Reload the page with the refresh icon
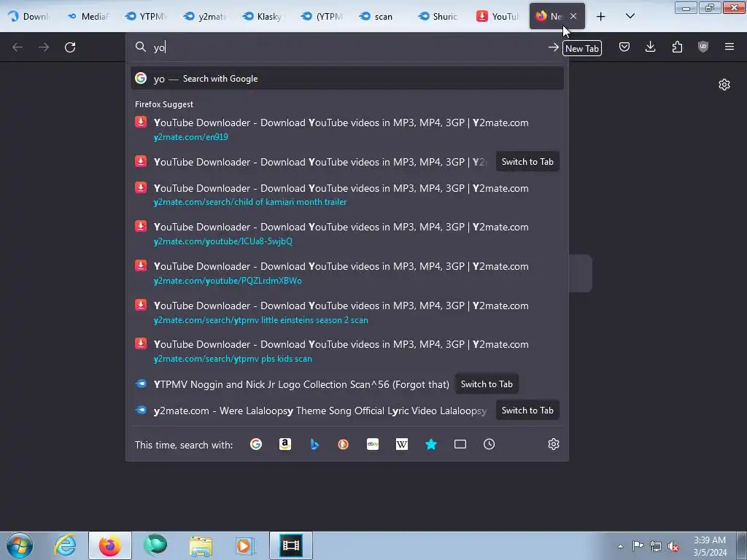Screen dimensions: 747x560 (70, 47)
